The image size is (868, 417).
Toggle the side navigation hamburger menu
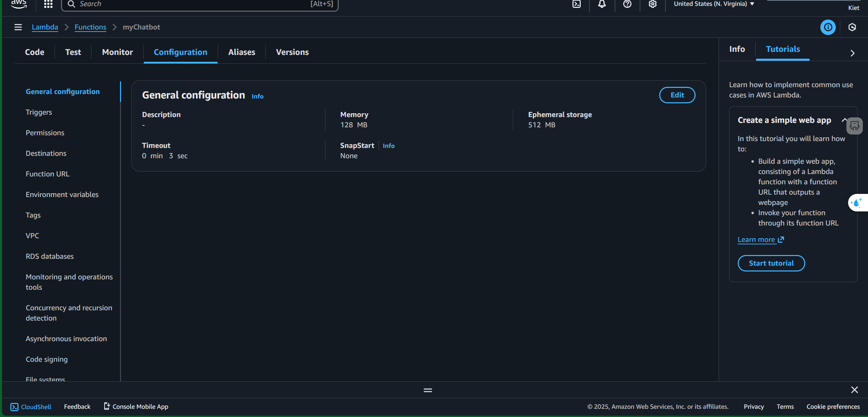18,27
